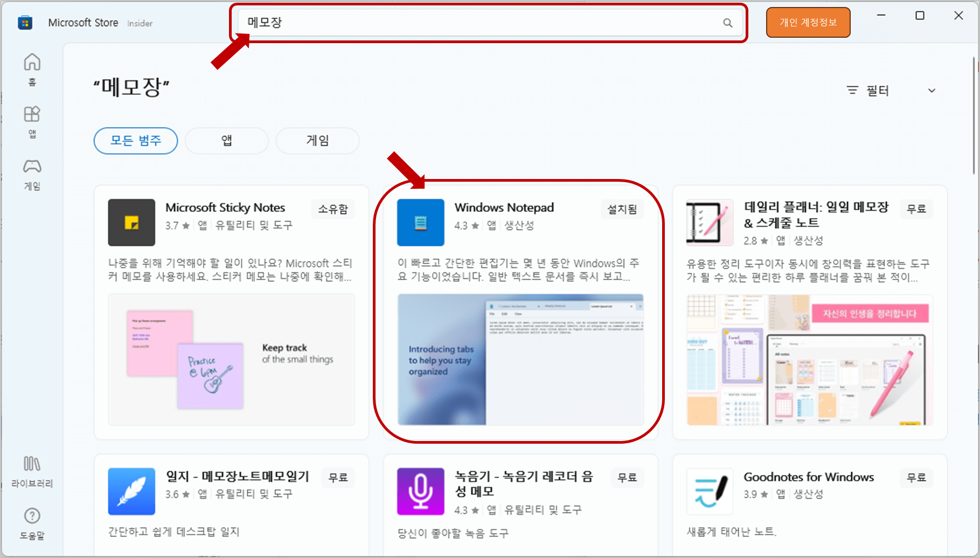
Task: Open the Library (라이브러리) in the sidebar
Action: pyautogui.click(x=32, y=472)
